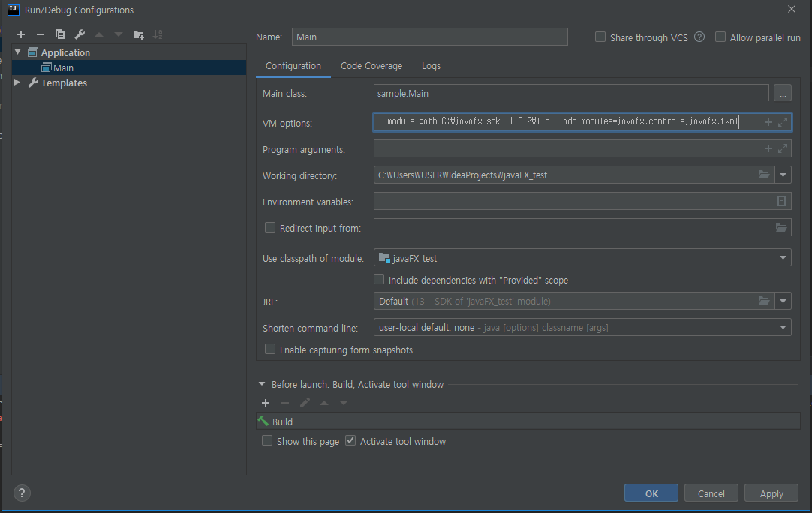This screenshot has width=812, height=513.
Task: Browse for Working directory folder icon
Action: [x=764, y=175]
